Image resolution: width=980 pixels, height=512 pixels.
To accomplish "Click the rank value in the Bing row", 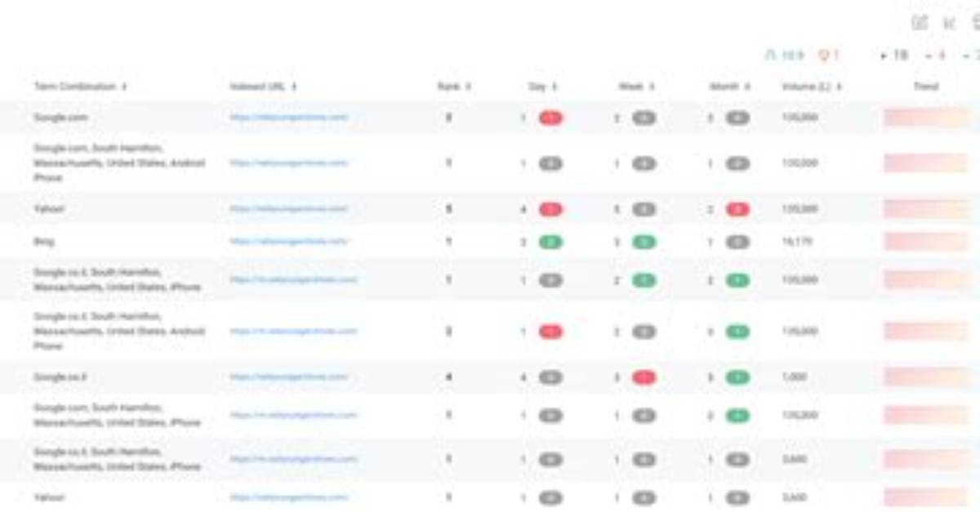I will (448, 242).
